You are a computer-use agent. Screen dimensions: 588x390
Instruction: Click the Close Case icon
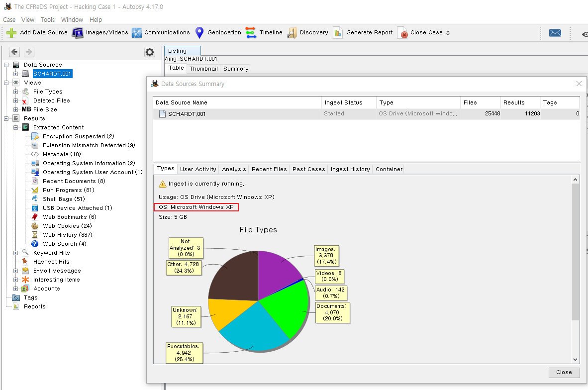(402, 33)
